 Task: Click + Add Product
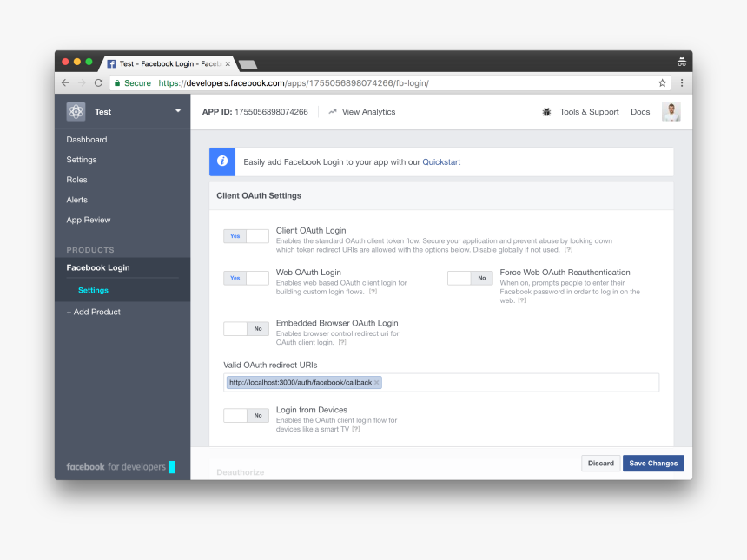point(94,312)
